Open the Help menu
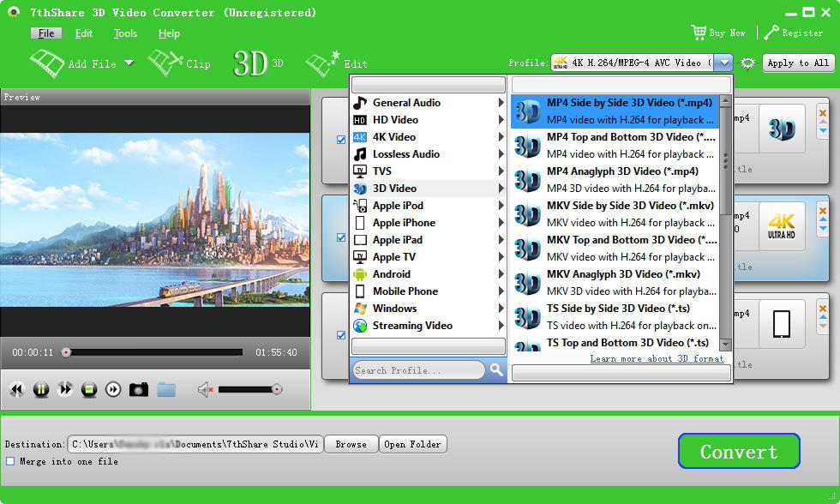Image resolution: width=840 pixels, height=504 pixels. (169, 33)
